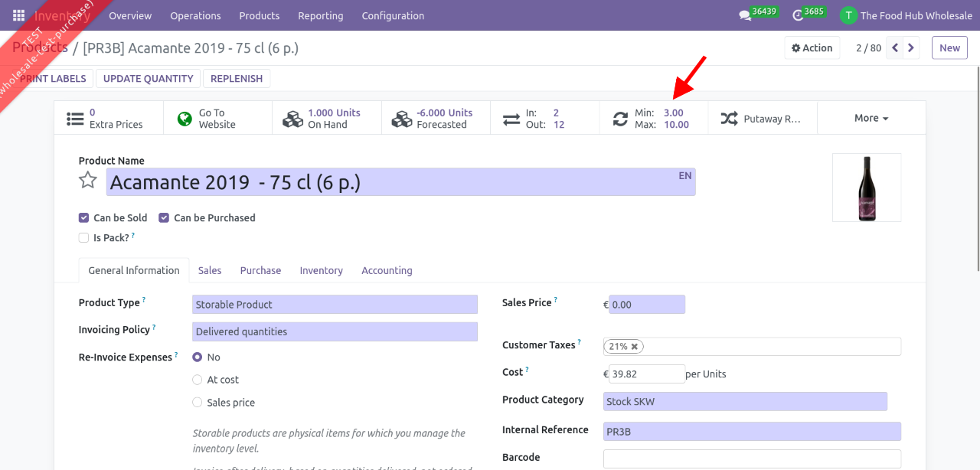Go to previous record arrow
Screen dimensions: 980x470
(895, 47)
